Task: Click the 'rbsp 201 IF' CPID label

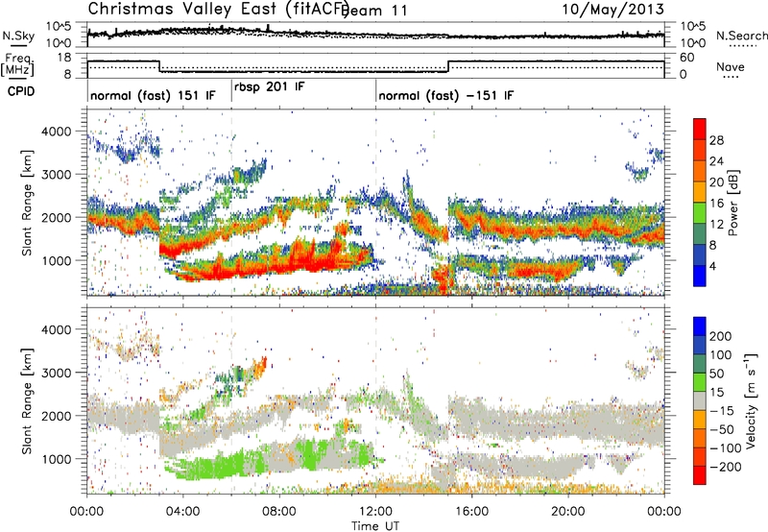Action: point(270,87)
